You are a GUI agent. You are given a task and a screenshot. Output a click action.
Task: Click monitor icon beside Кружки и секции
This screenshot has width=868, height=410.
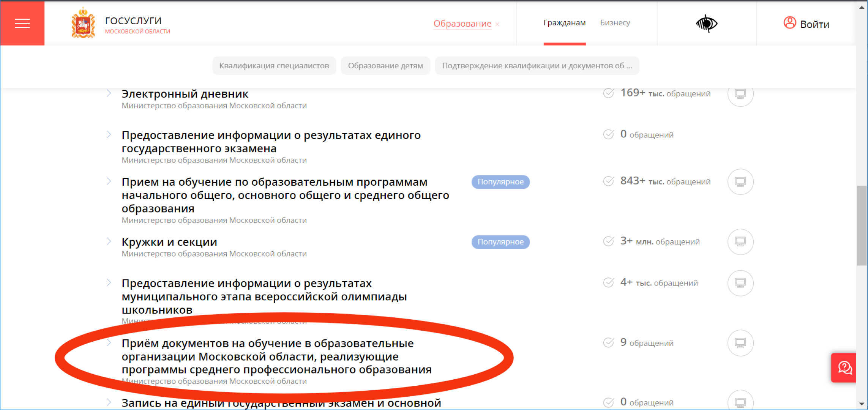(x=740, y=242)
